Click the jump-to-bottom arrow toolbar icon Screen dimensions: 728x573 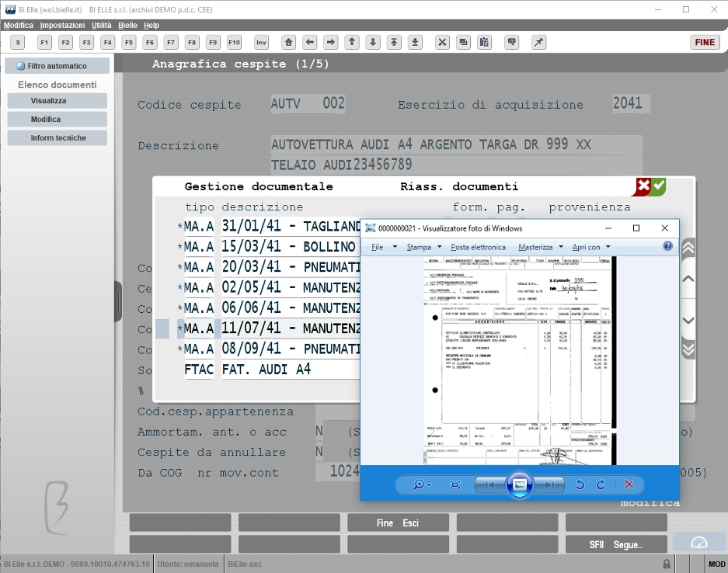(415, 43)
